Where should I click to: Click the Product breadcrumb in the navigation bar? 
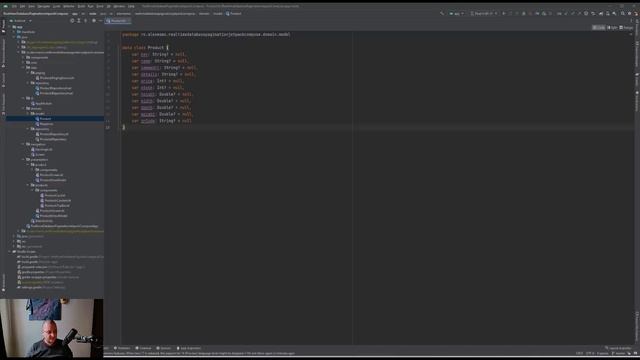click(x=234, y=13)
